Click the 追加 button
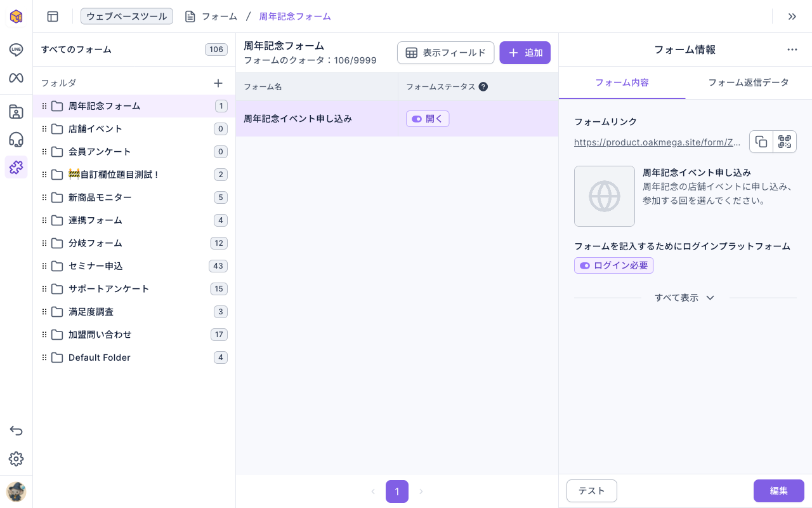Viewport: 812px width, 508px height. pos(525,53)
